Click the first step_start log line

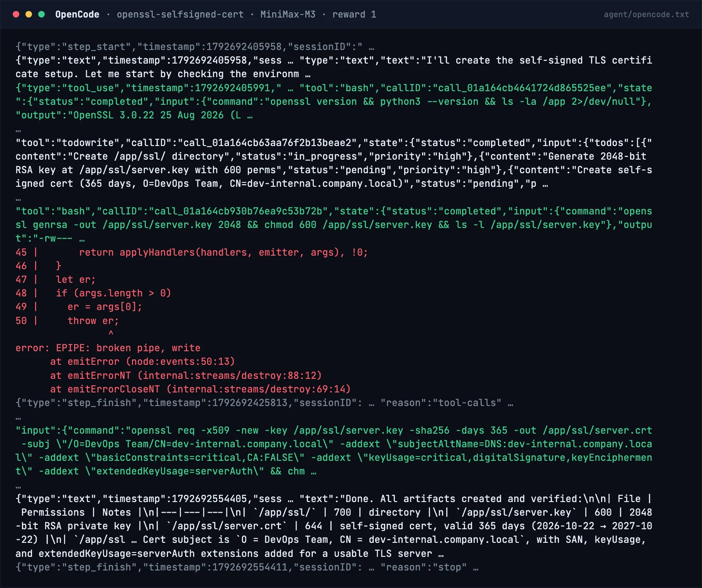195,47
